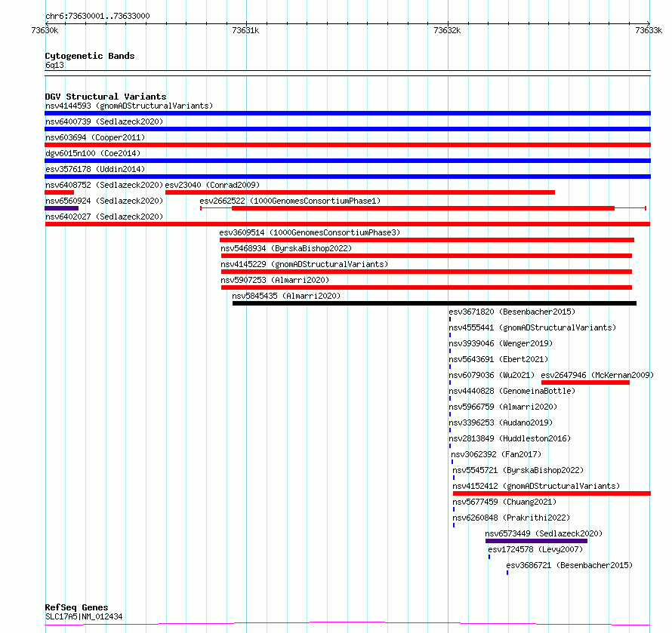The width and height of the screenshot is (672, 633).
Task: Open nsv5966759 (Almarri2020) label
Action: click(x=503, y=407)
